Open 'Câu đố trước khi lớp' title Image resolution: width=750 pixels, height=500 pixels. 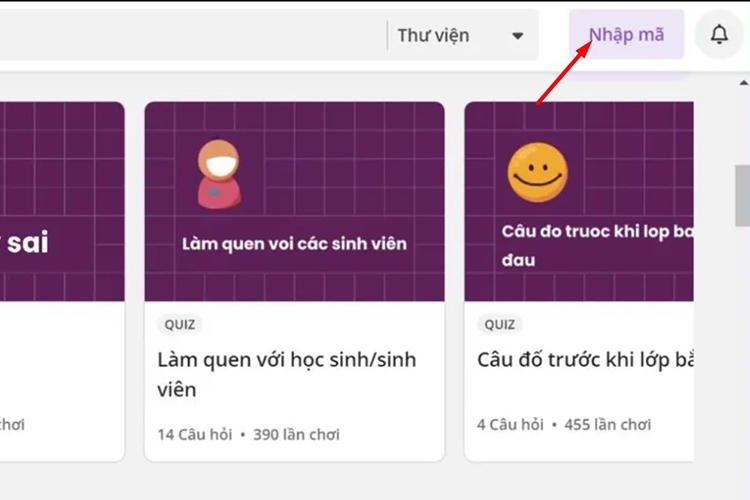tap(585, 360)
